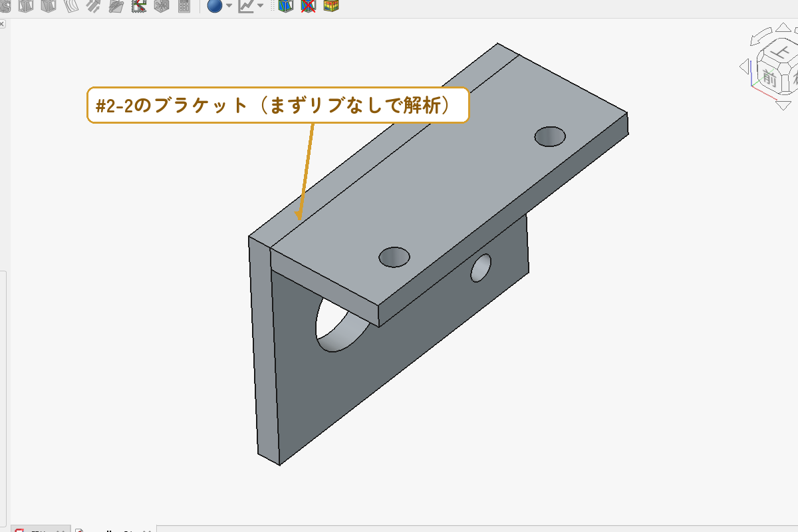Close the side panel with the small X
The width and height of the screenshot is (798, 532).
(1, 23)
